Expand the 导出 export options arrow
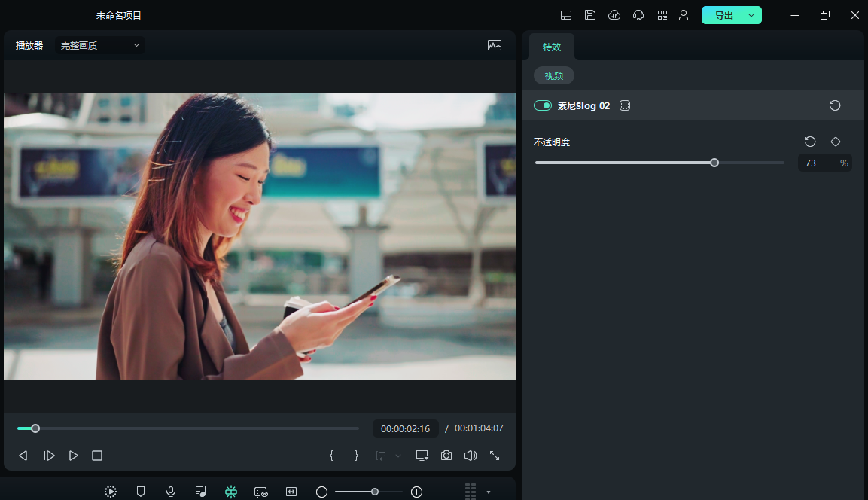 (751, 15)
